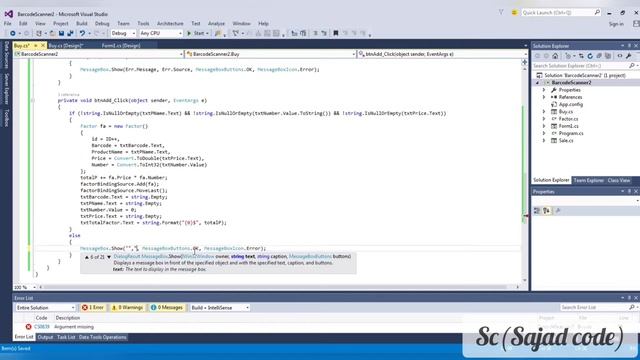Image resolution: width=640 pixels, height=360 pixels.
Task: Close the Buy.cs editor tab
Action: tap(43, 46)
